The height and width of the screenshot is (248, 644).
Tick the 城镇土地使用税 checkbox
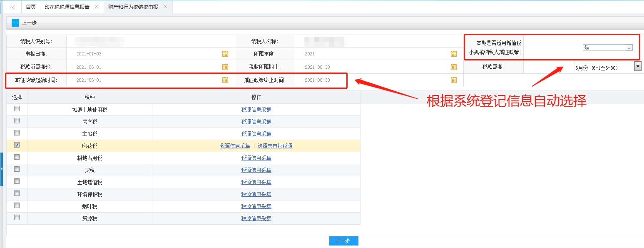coord(17,109)
